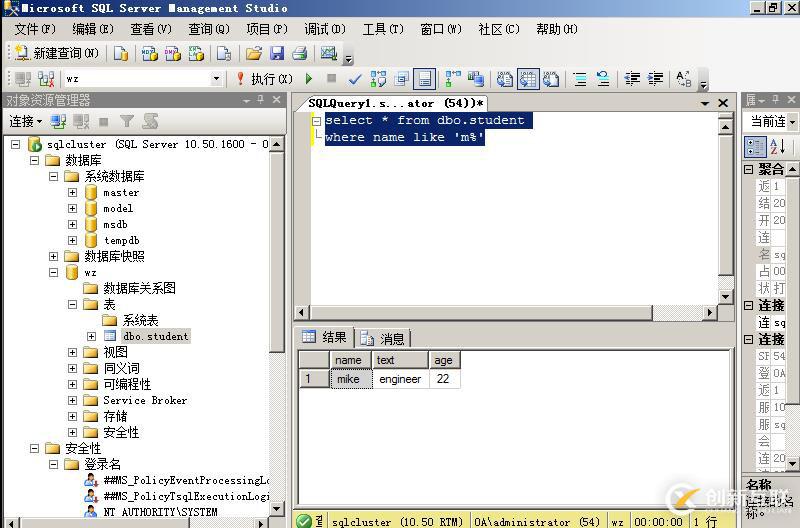Open the File (文件) menu
This screenshot has height=528, width=800.
click(34, 29)
